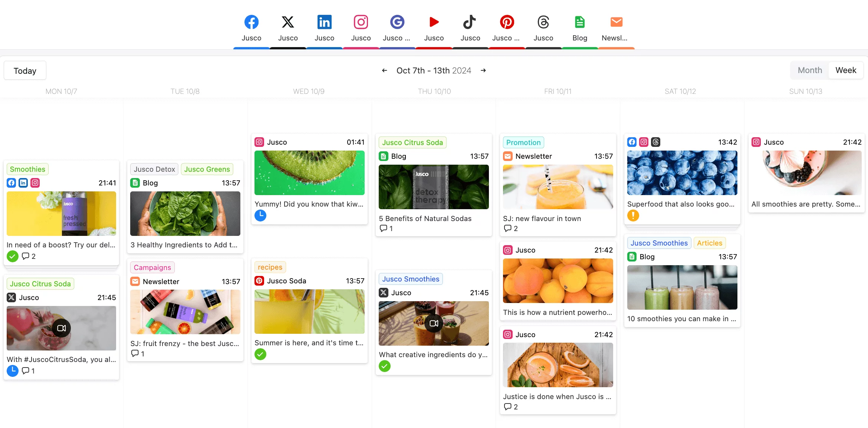Screen dimensions: 868x428
Task: Switch to Week view
Action: (x=845, y=70)
